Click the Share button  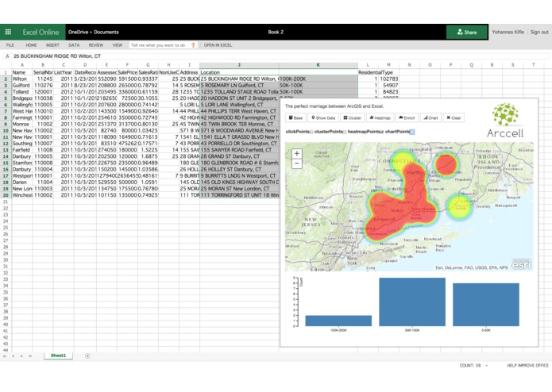pos(467,32)
